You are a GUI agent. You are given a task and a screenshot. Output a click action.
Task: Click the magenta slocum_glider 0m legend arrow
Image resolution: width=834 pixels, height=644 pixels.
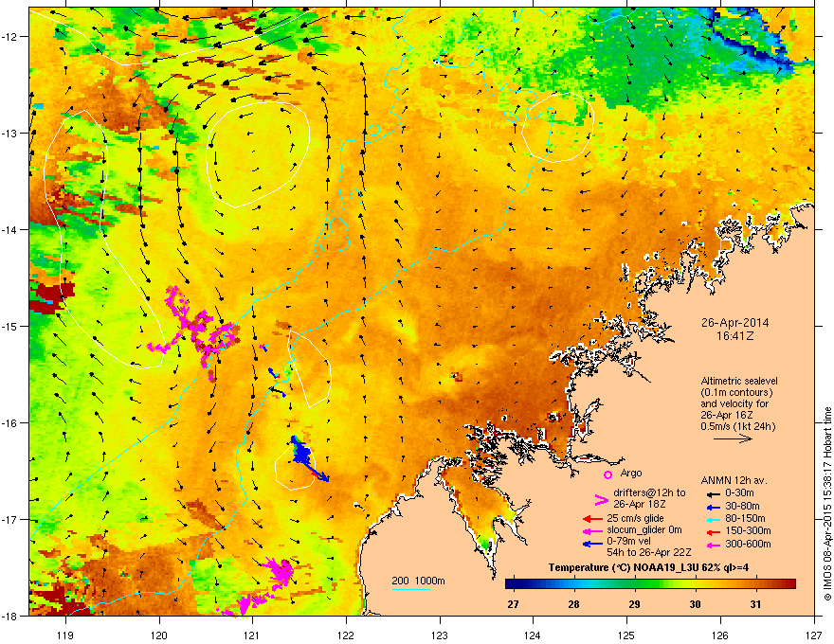592,530
